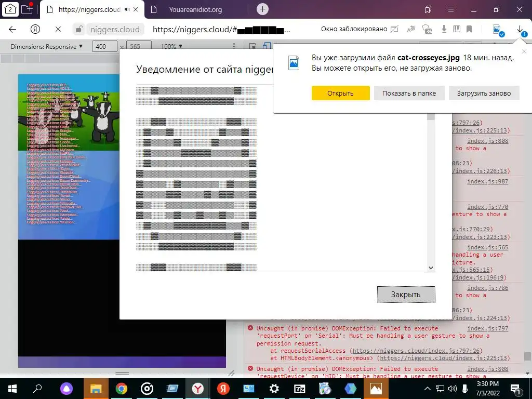The image size is (532, 399).
Task: Open a new tab with the plus button
Action: (x=262, y=9)
